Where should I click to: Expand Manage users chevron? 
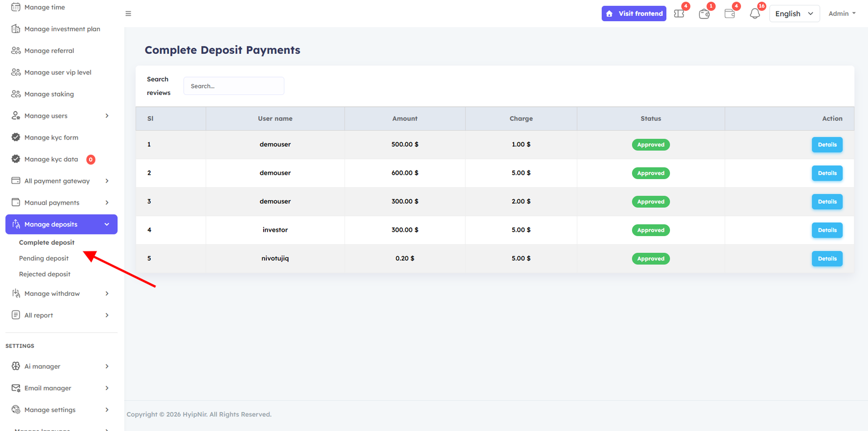tap(107, 116)
